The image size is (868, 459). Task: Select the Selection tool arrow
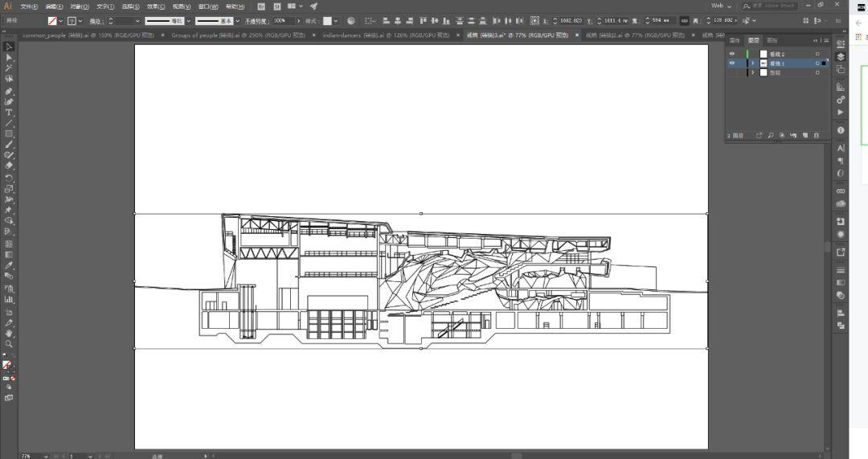point(9,47)
